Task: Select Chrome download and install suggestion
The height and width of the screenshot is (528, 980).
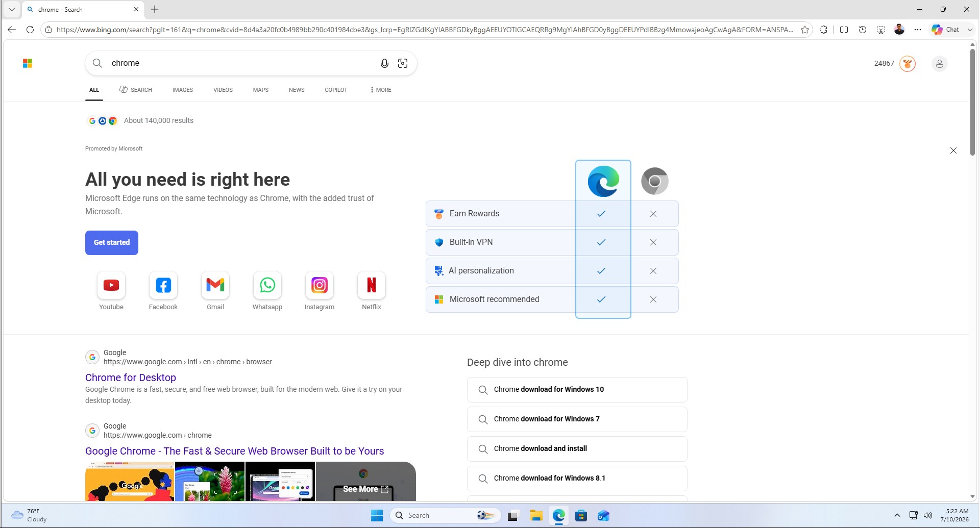Action: pyautogui.click(x=577, y=449)
